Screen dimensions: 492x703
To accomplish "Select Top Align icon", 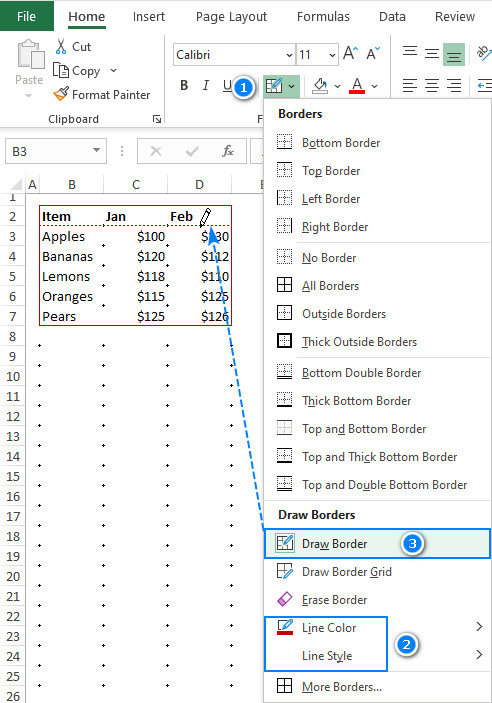I will click(409, 53).
